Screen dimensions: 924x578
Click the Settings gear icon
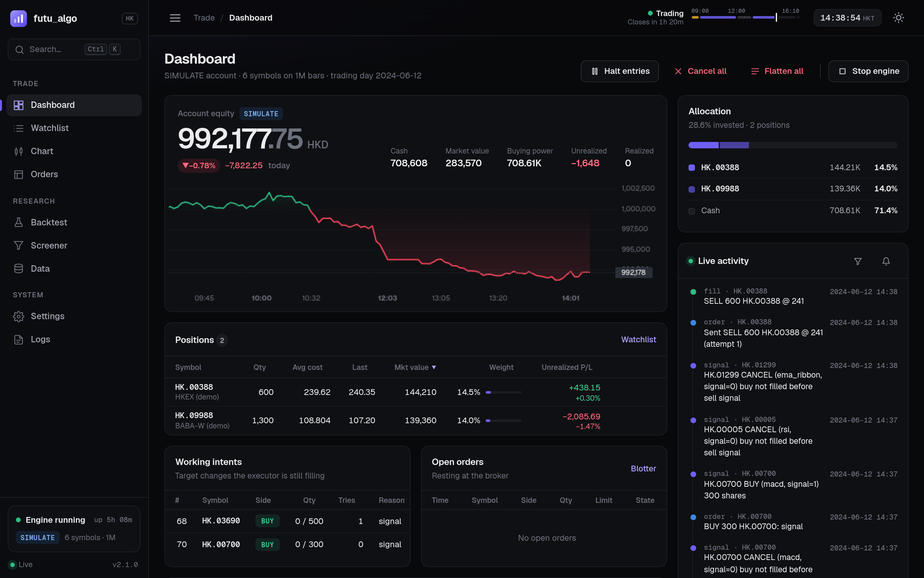pyautogui.click(x=18, y=317)
